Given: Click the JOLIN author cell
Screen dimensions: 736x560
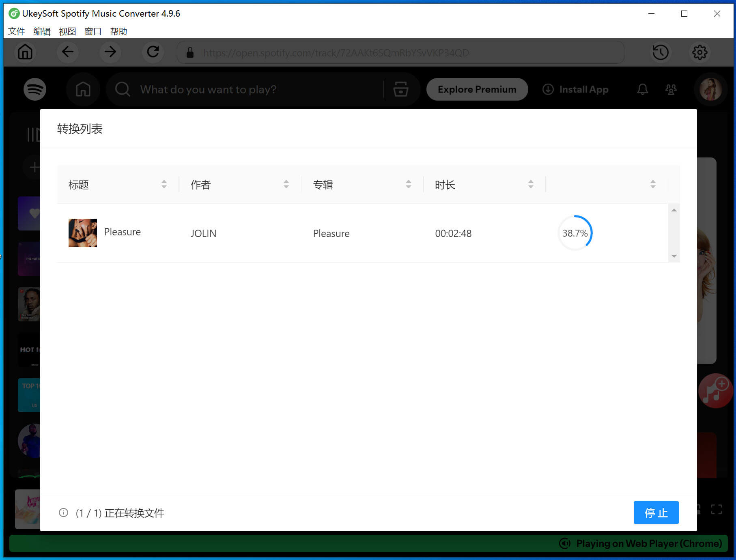Looking at the screenshot, I should coord(203,233).
